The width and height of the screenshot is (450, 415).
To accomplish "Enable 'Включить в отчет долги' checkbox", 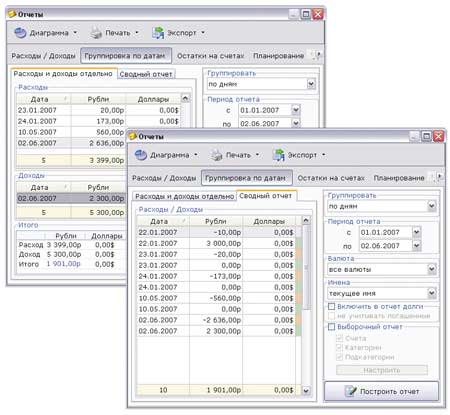I will [331, 306].
